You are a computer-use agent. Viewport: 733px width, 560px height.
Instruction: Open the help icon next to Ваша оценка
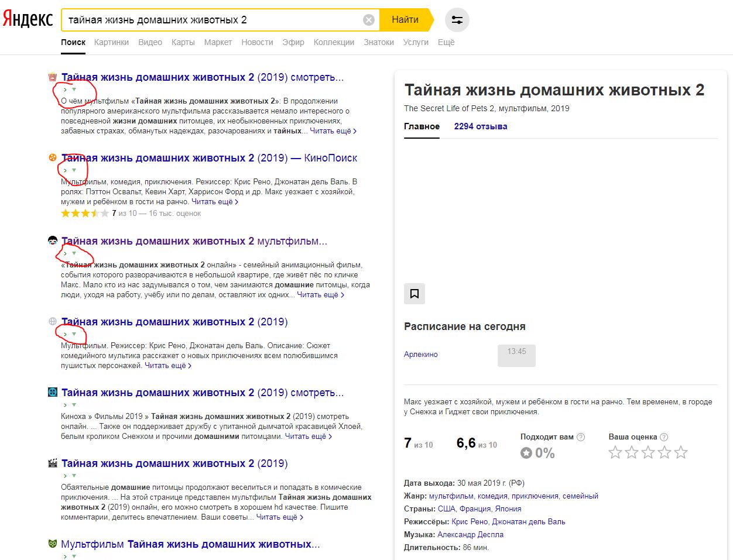click(664, 437)
